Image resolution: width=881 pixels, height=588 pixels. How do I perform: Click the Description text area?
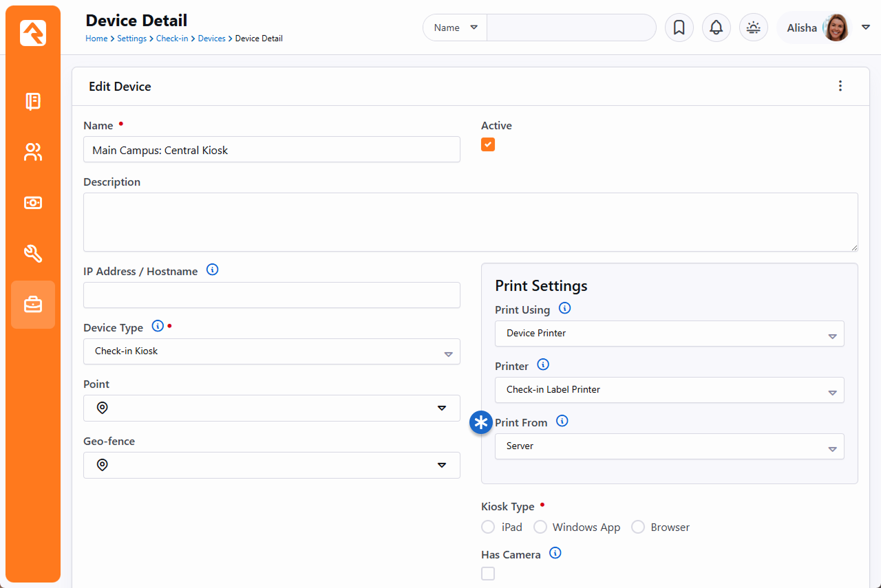(x=470, y=222)
